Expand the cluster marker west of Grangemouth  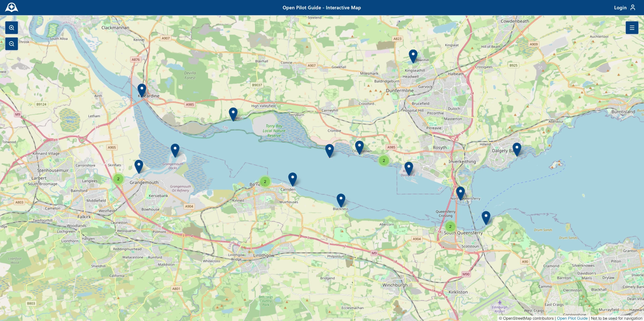tap(118, 179)
